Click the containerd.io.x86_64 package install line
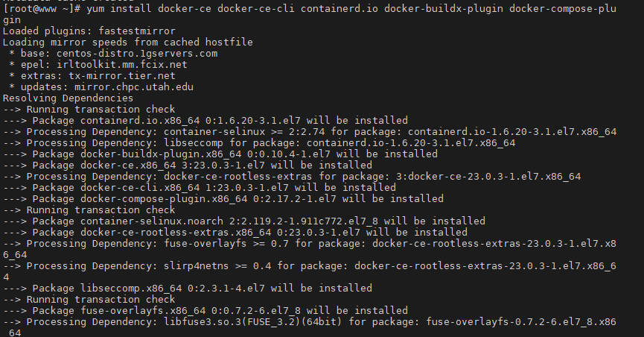 coord(205,120)
